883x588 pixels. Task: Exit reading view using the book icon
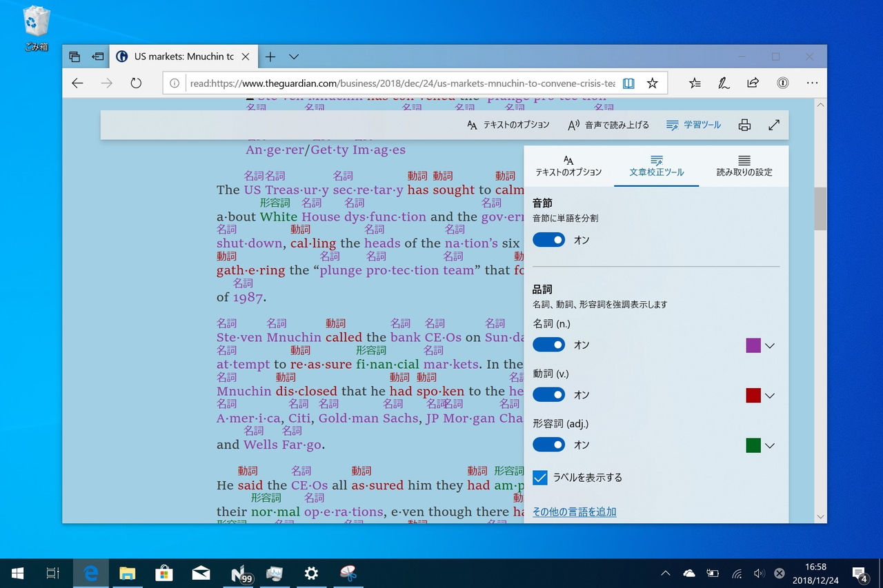point(628,83)
